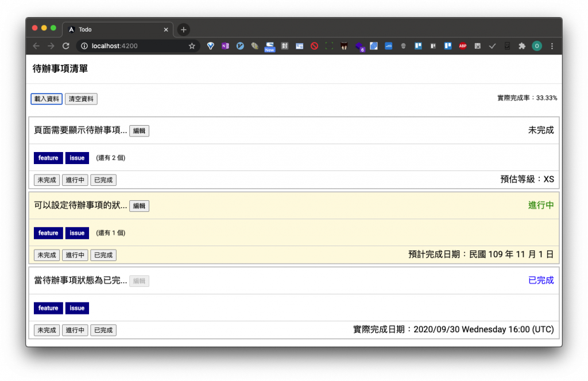Open the AdBlock Plus (ABP) extension
Viewport: 588px width, 381px height.
463,46
